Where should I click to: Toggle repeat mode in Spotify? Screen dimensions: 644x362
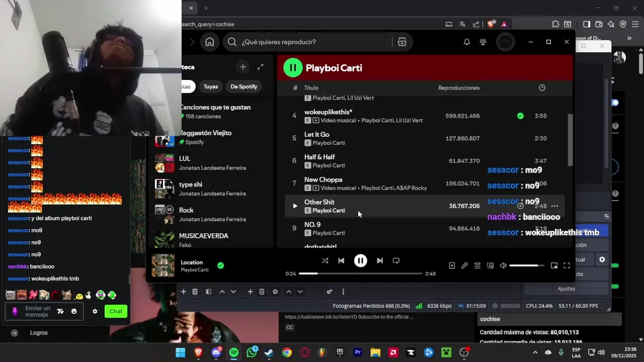396,260
